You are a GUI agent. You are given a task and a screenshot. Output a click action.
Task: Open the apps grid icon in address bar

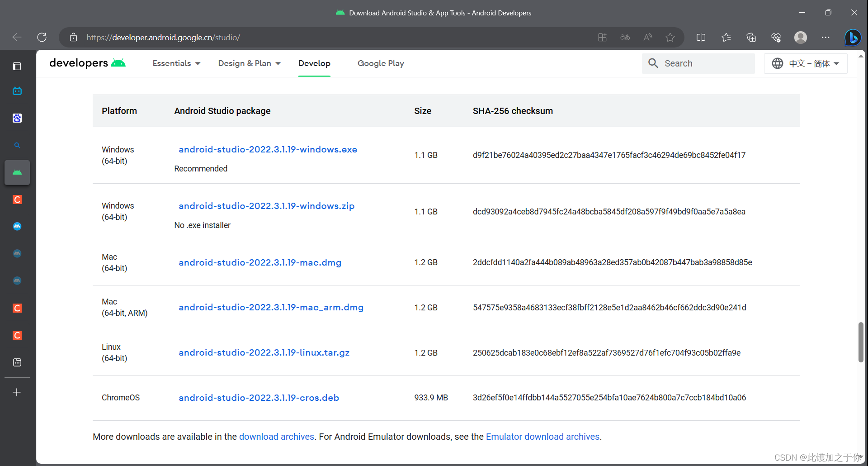[x=602, y=37]
